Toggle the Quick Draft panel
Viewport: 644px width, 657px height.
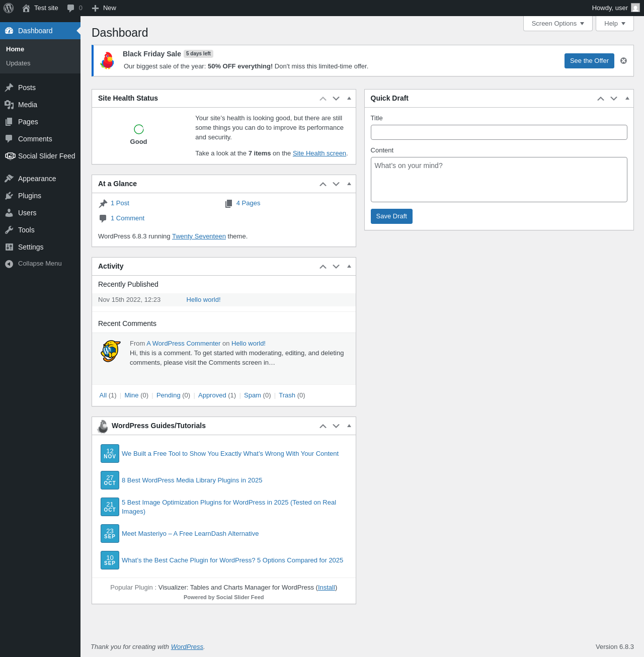click(627, 98)
